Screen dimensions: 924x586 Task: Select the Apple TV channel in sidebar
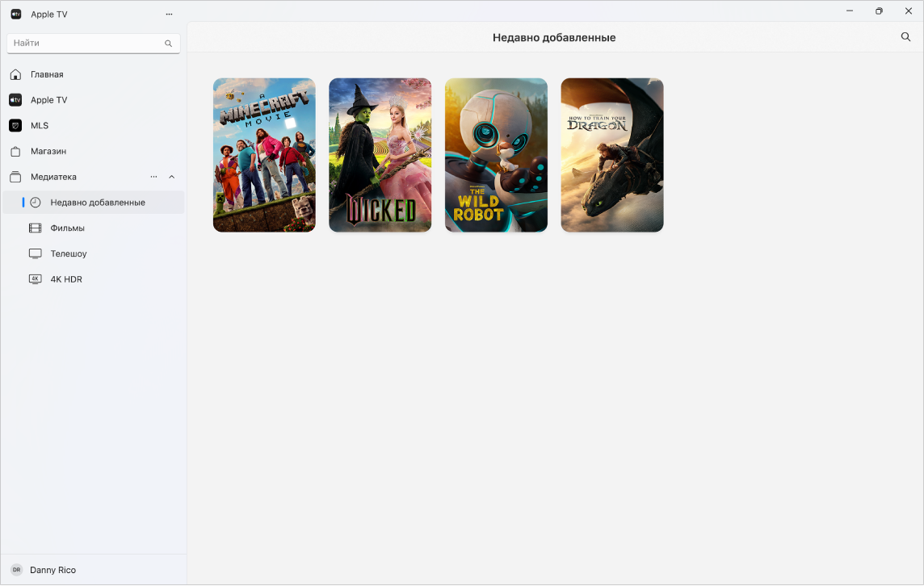point(48,99)
